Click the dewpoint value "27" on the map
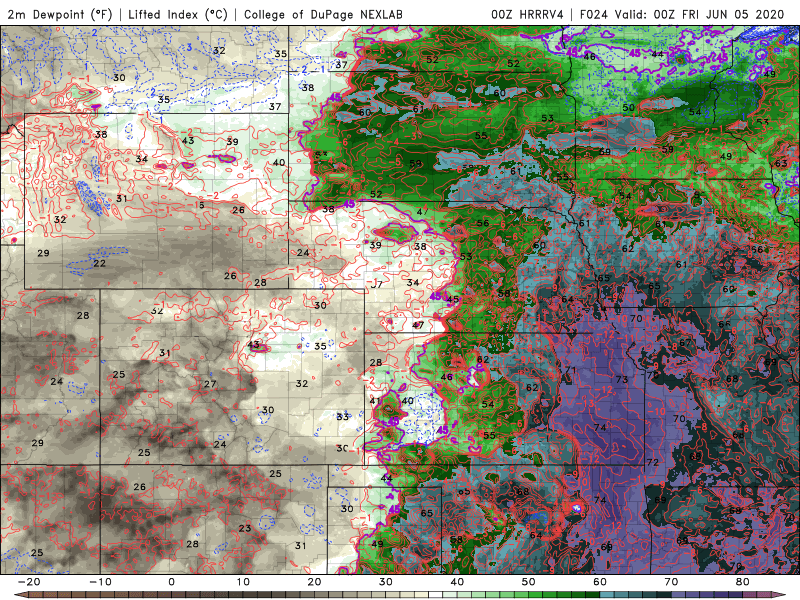 pyautogui.click(x=210, y=384)
